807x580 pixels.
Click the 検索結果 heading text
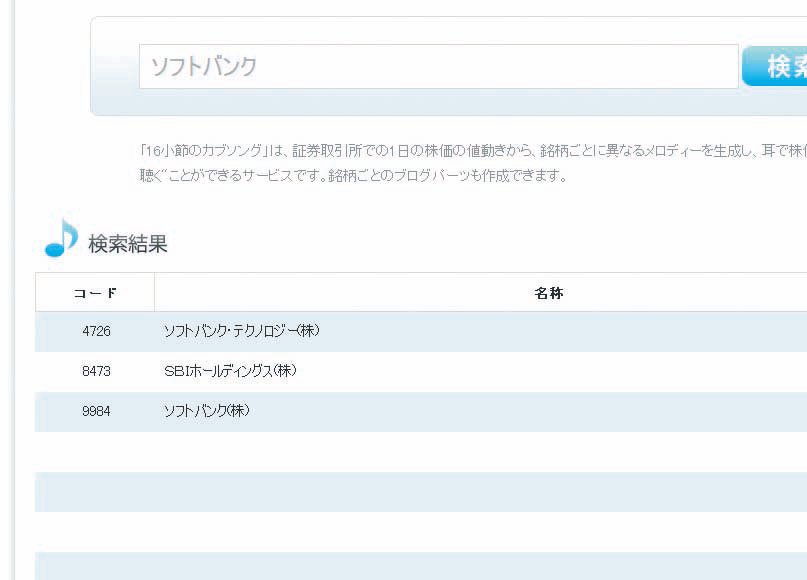(128, 244)
